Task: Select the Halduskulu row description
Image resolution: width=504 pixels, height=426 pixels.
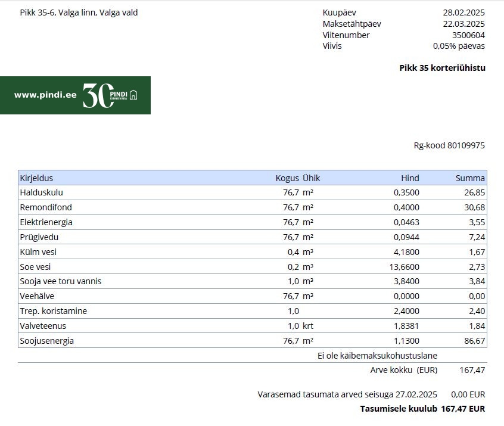Action: (42, 192)
